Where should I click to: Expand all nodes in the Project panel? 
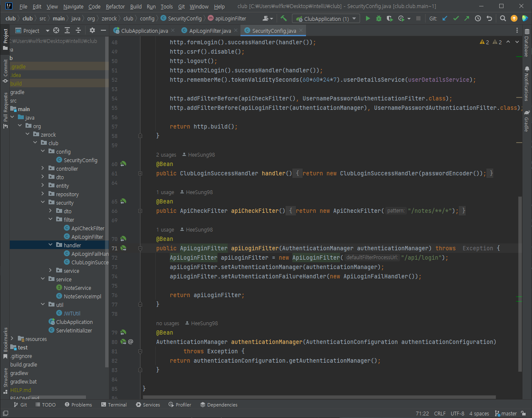67,31
